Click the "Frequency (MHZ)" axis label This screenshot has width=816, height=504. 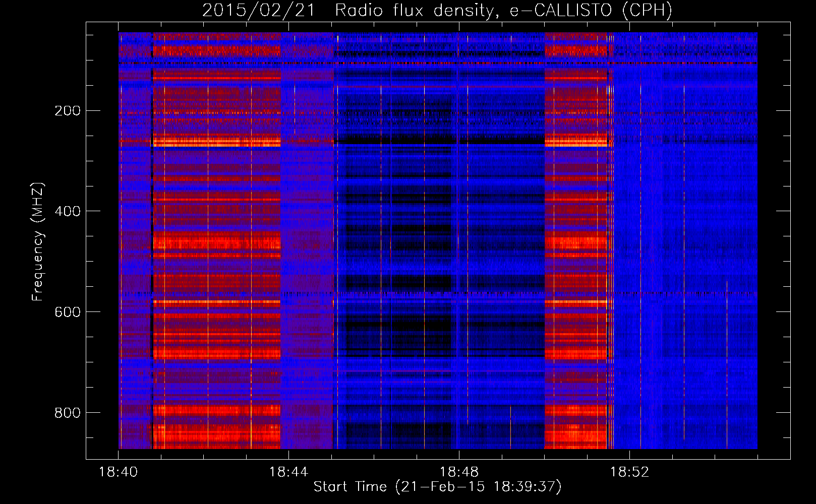38,242
